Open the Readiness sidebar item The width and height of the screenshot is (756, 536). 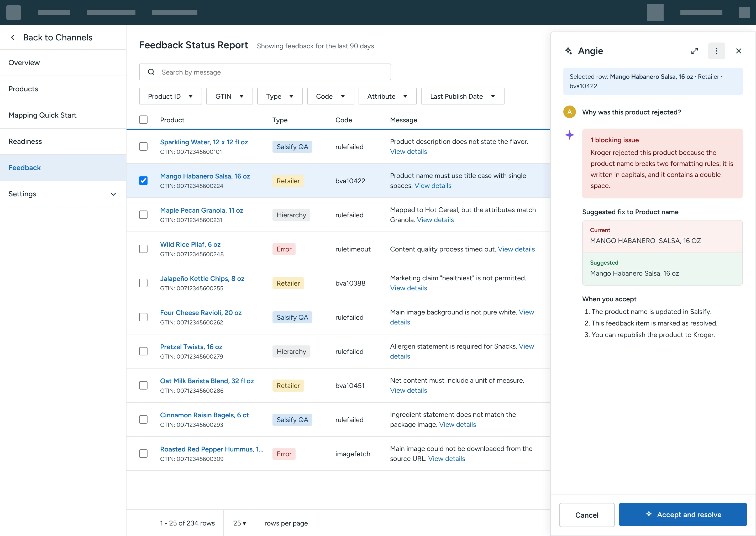63,141
